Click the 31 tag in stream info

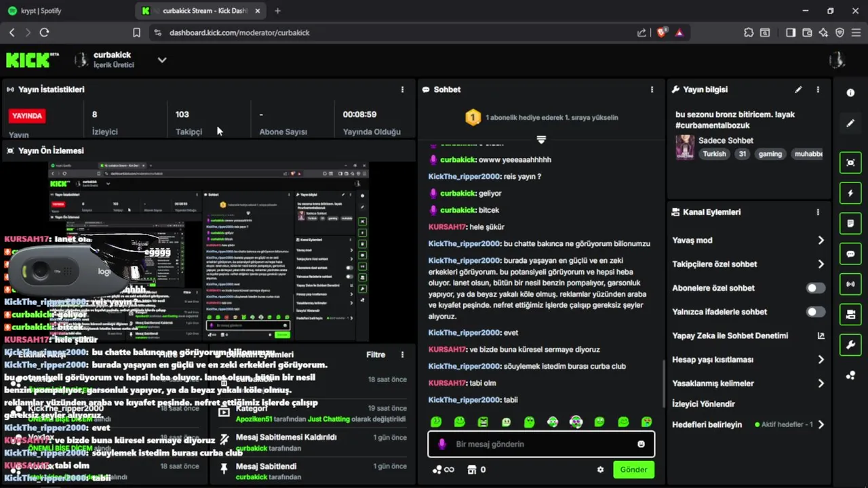point(743,154)
